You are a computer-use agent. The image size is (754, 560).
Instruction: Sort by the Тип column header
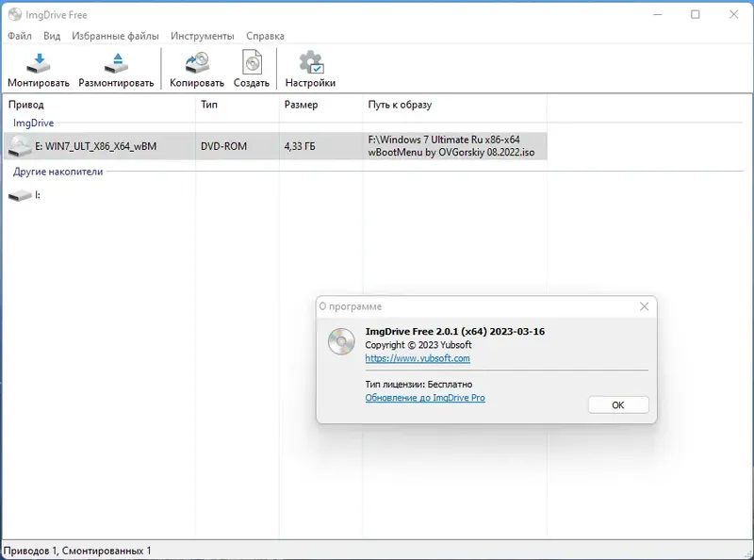(209, 105)
